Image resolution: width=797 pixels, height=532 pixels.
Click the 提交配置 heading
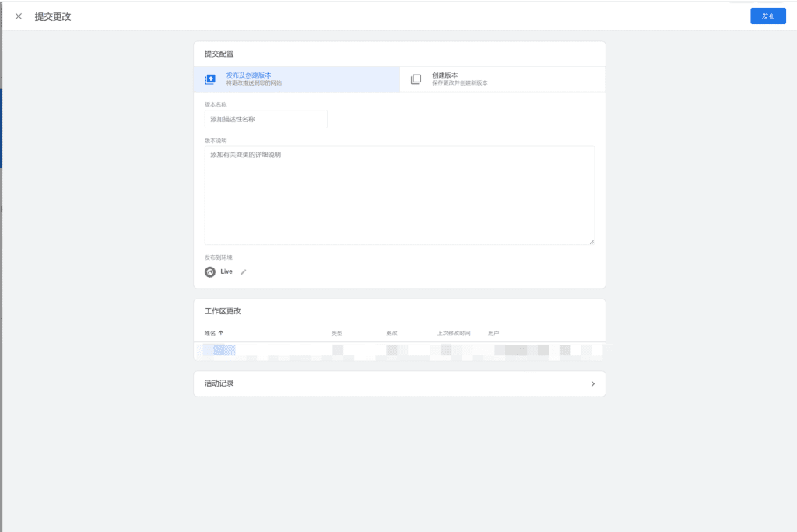[x=219, y=54]
